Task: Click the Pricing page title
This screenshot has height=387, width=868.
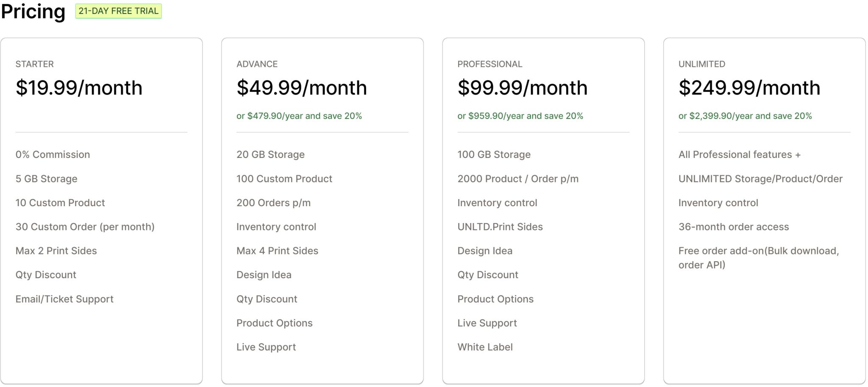Action: click(x=33, y=11)
